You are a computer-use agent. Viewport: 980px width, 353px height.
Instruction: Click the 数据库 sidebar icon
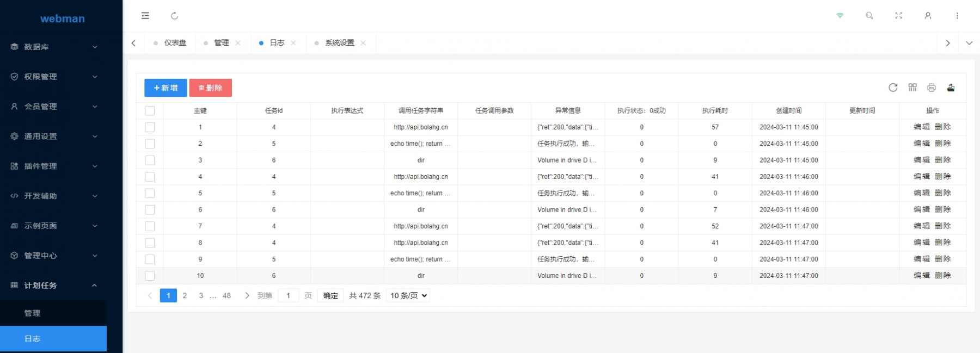[x=14, y=47]
